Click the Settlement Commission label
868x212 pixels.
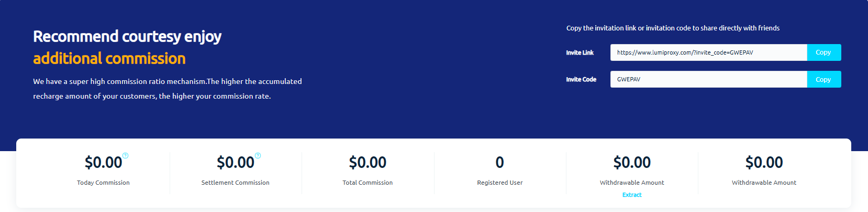235,183
